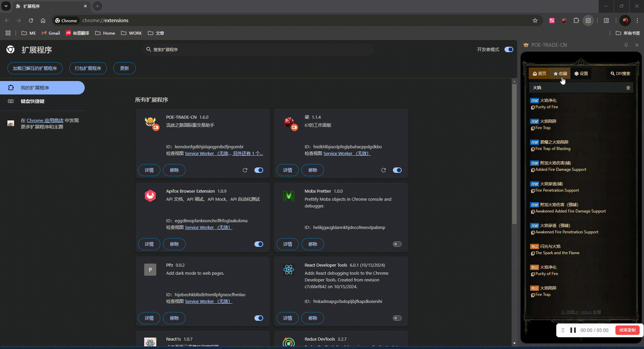
Task: Click the github link in POE panel footer
Action: (586, 312)
